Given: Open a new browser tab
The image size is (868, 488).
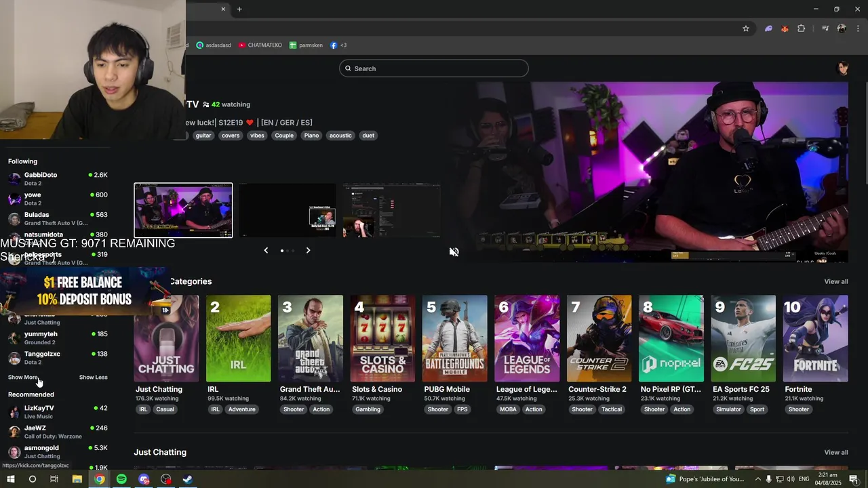Looking at the screenshot, I should click(x=239, y=9).
